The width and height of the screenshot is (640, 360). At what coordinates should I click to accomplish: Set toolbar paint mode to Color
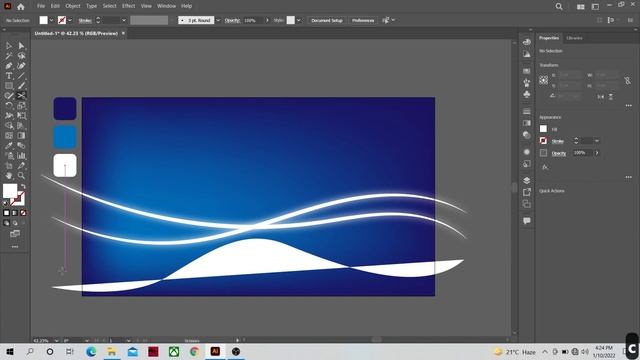tap(7, 213)
